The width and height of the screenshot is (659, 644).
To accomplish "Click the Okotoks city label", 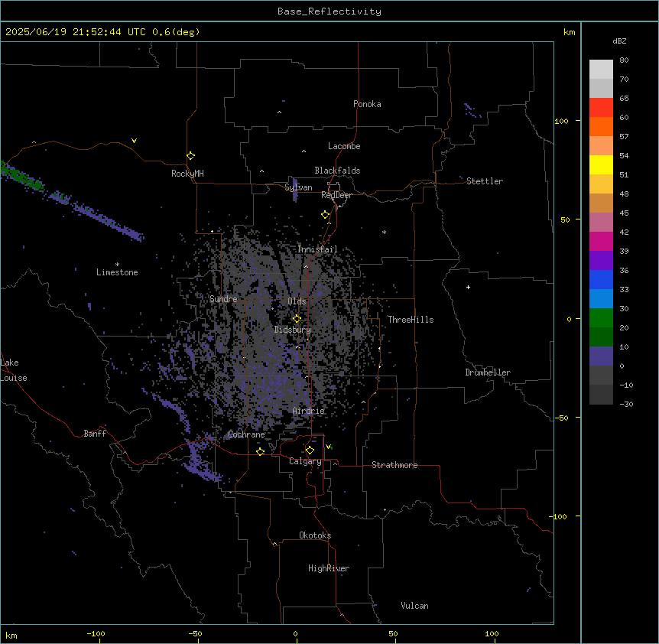I will click(315, 535).
